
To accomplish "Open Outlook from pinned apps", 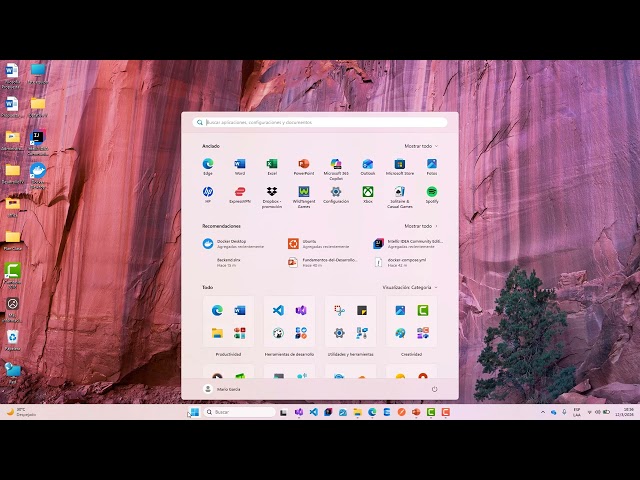I will tap(368, 167).
